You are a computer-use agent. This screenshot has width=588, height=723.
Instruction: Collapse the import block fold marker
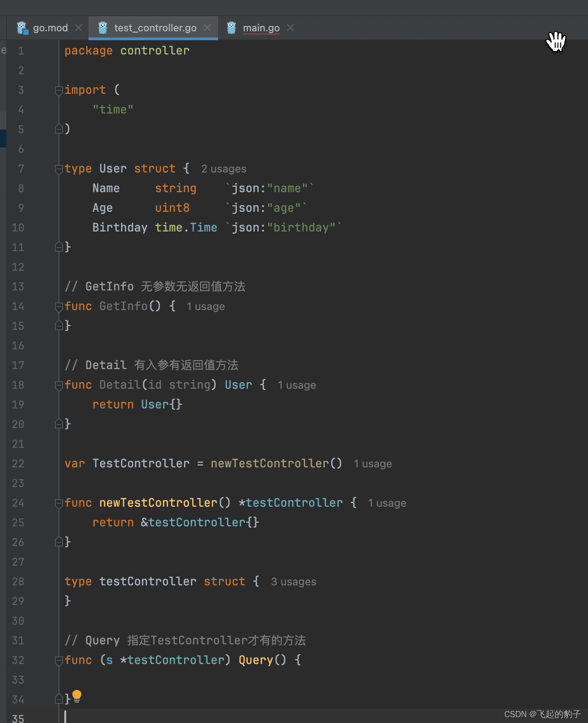click(x=59, y=90)
